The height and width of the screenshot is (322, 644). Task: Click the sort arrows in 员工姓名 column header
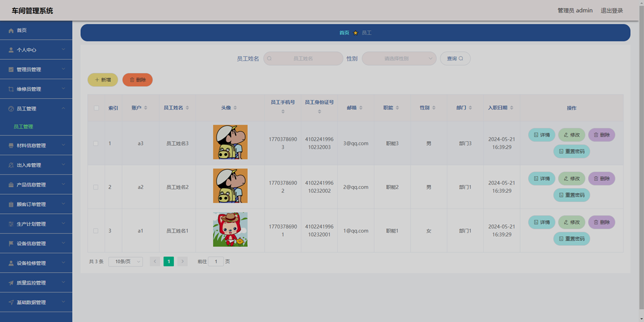coord(187,108)
